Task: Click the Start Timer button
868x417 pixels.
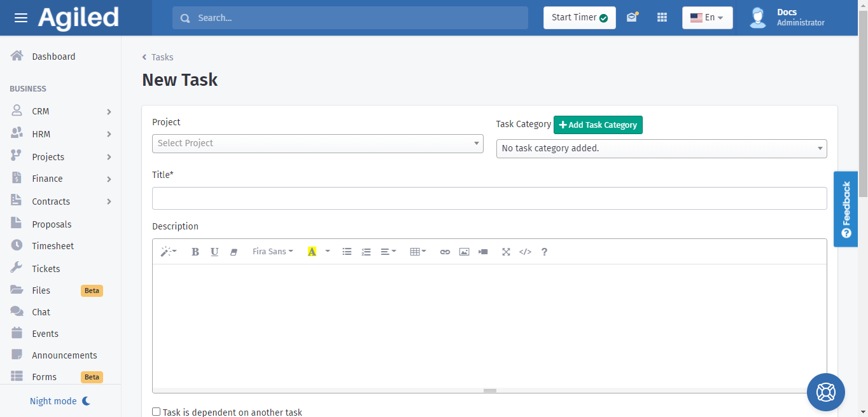Action: pyautogui.click(x=579, y=18)
